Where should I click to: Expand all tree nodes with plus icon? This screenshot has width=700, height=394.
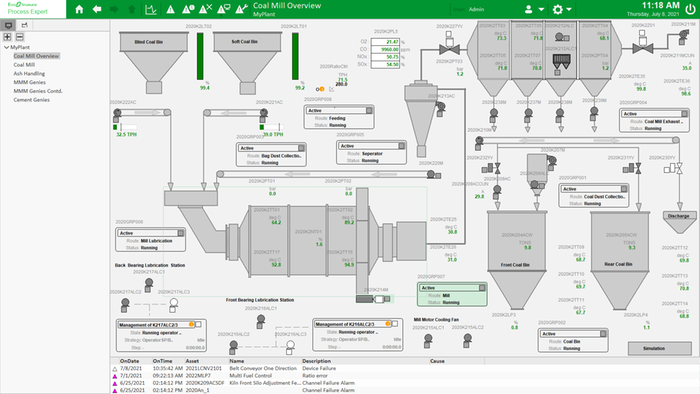tap(7, 37)
